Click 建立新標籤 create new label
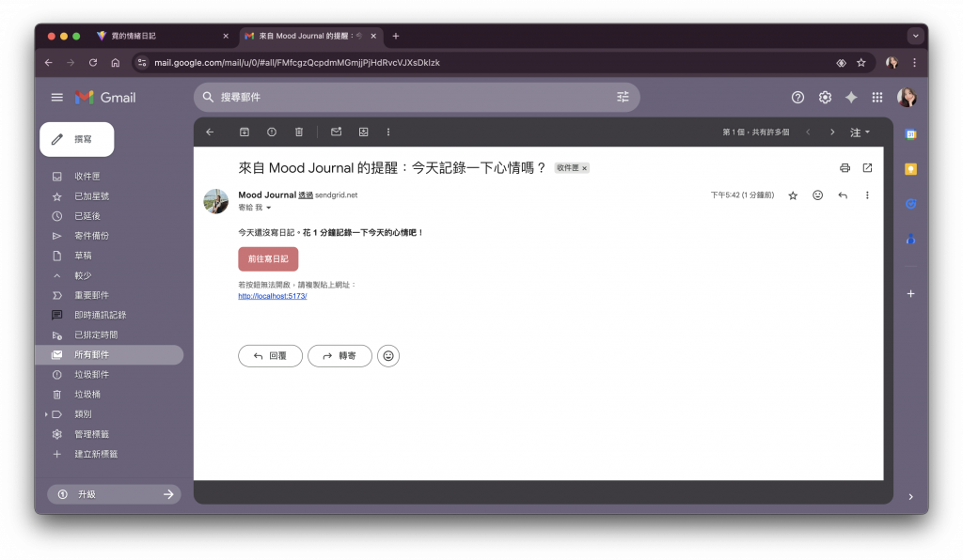This screenshot has width=963, height=560. pyautogui.click(x=96, y=454)
